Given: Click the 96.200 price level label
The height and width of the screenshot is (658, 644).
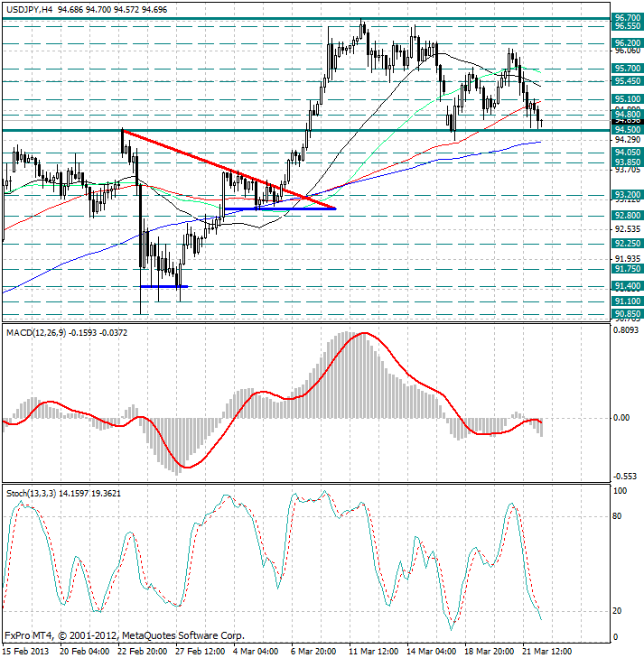Looking at the screenshot, I should pyautogui.click(x=627, y=42).
